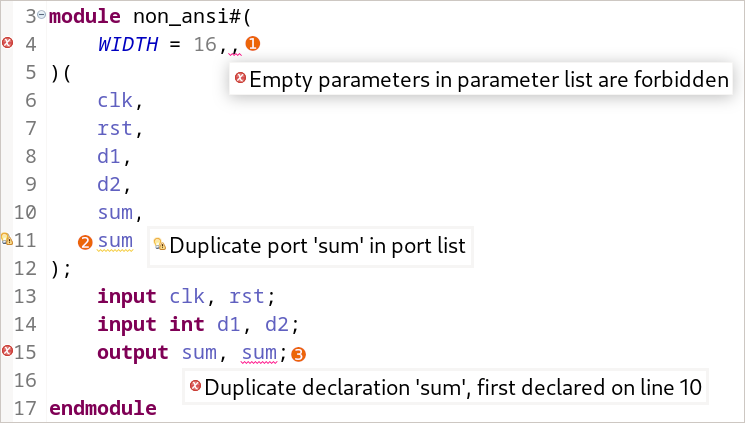The height and width of the screenshot is (423, 745).
Task: Click the underlined 'sum' port on line 11
Action: coord(115,241)
